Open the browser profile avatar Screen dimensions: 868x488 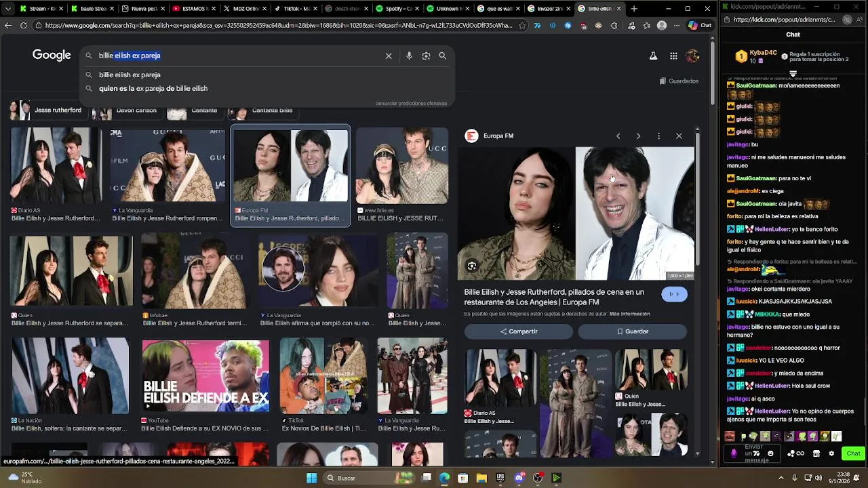pyautogui.click(x=662, y=26)
